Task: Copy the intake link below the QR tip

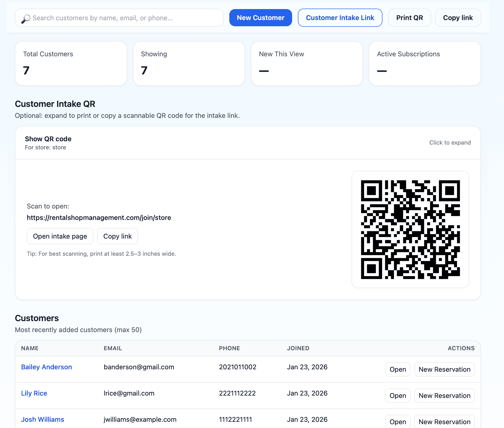Action: click(x=117, y=236)
